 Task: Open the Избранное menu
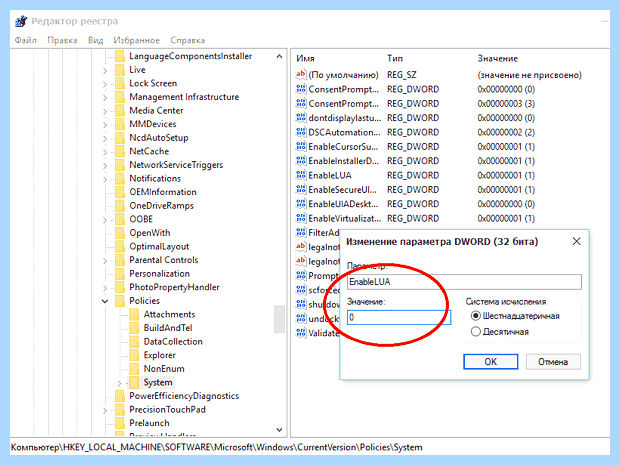(136, 40)
